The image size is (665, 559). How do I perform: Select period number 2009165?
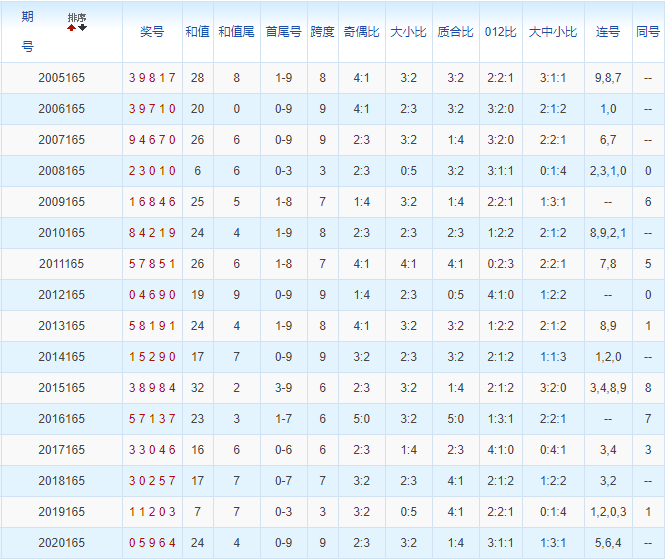[61, 201]
